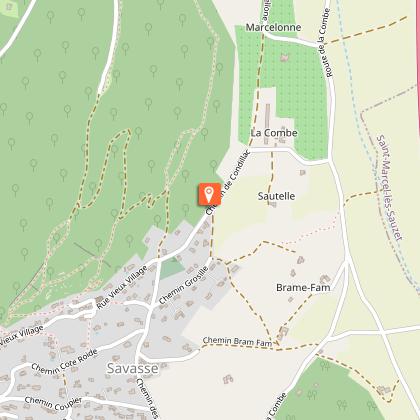Click the building icon near Marcelonne vineyard
This screenshot has width=420, height=420.
pos(284,58)
